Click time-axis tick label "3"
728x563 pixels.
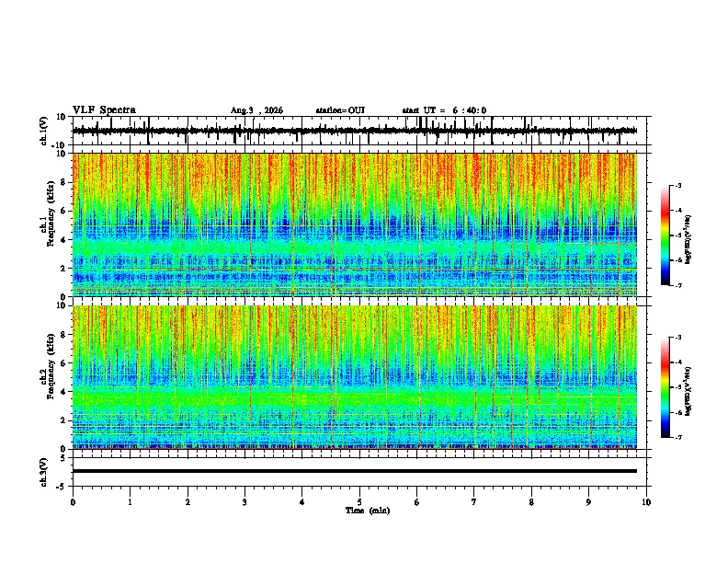click(245, 502)
